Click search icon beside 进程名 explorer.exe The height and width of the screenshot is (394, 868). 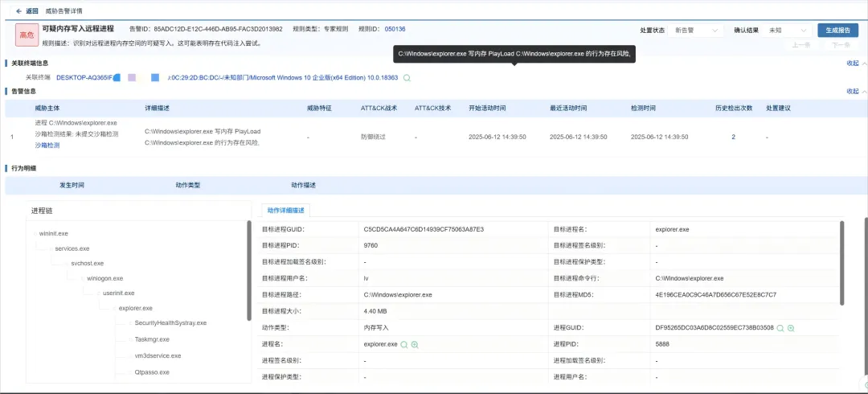(x=404, y=344)
